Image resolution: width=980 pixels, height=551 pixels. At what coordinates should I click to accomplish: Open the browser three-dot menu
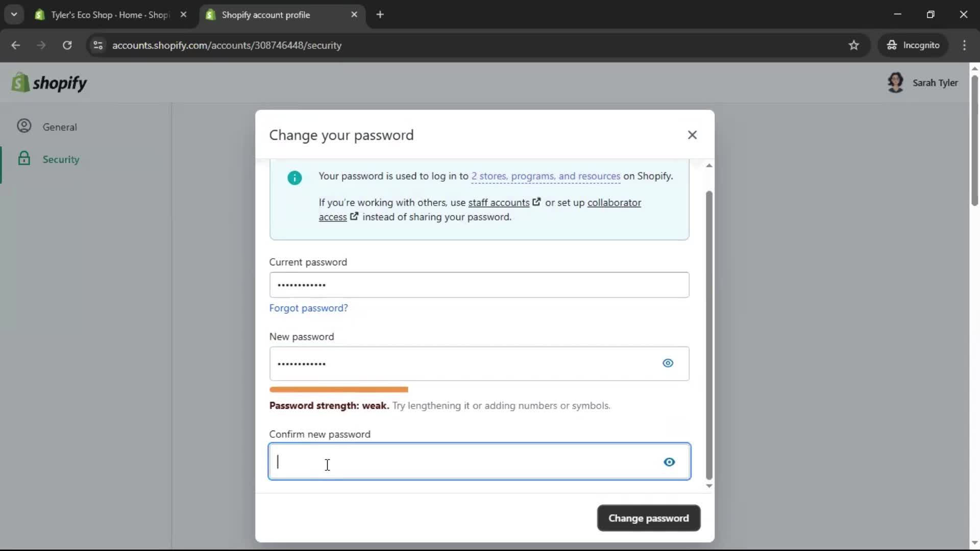click(965, 45)
